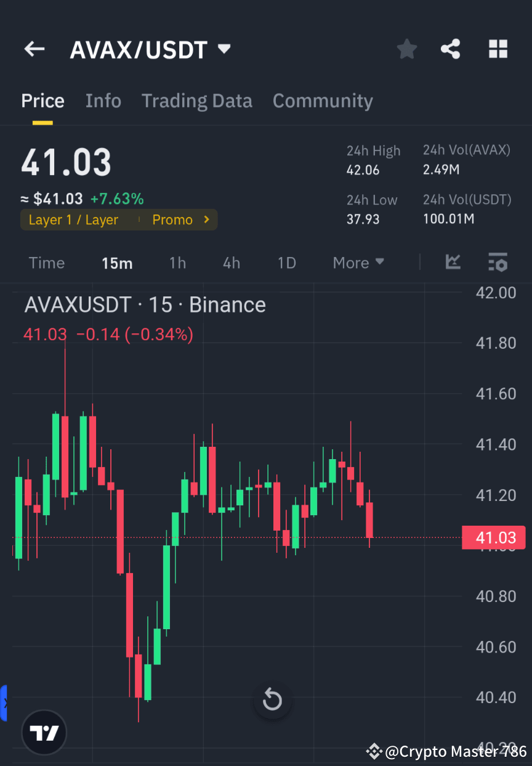Open the Promo details chevron
Image resolution: width=532 pixels, height=766 pixels.
(x=206, y=219)
